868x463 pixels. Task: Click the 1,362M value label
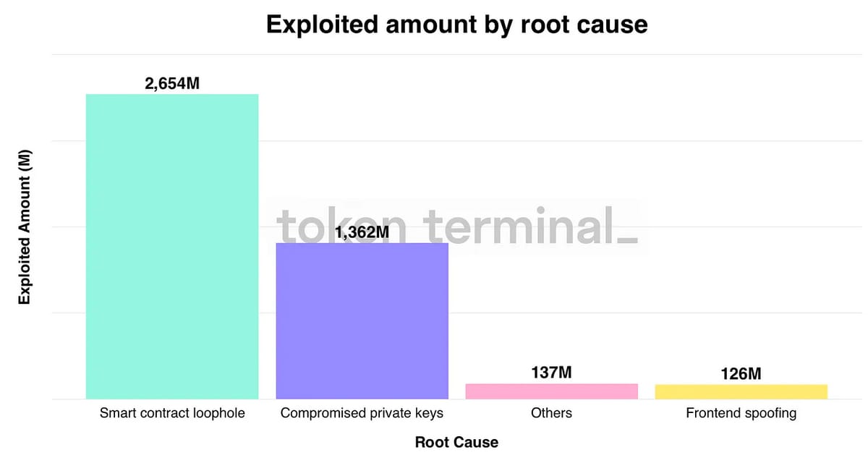362,232
